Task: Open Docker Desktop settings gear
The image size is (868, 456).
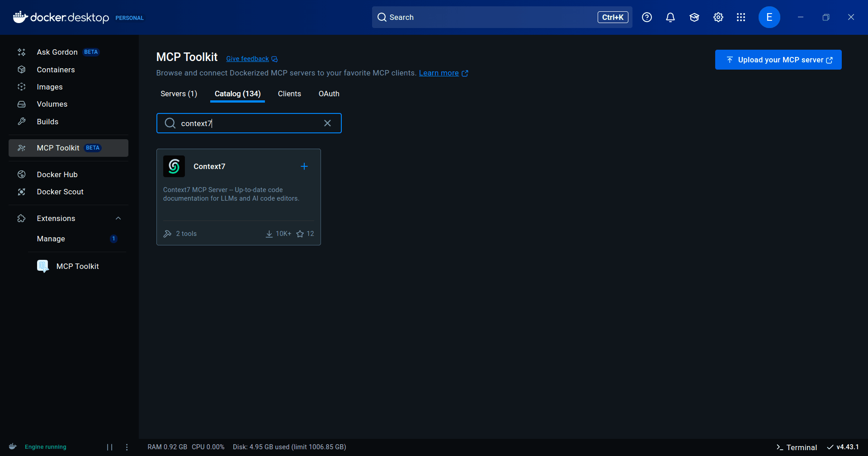Action: [x=717, y=17]
